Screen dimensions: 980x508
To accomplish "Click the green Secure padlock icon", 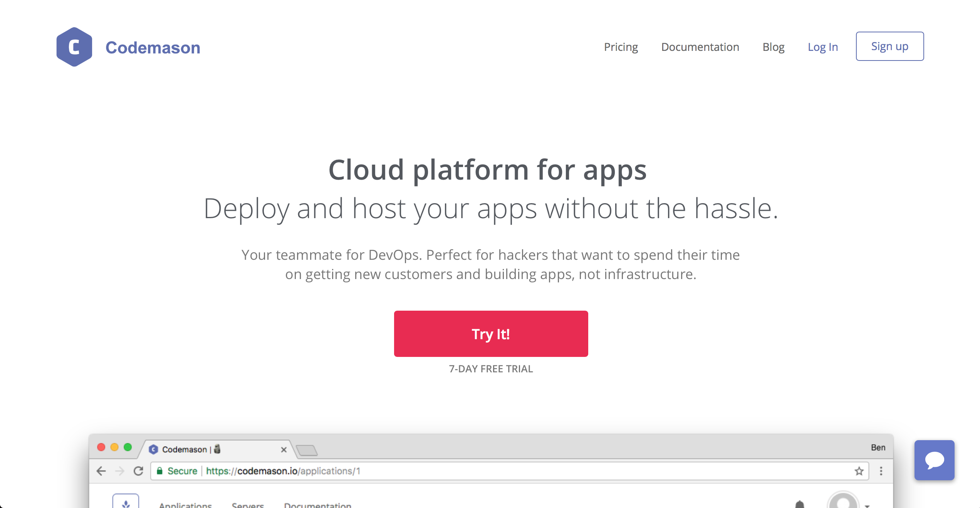I will [159, 471].
